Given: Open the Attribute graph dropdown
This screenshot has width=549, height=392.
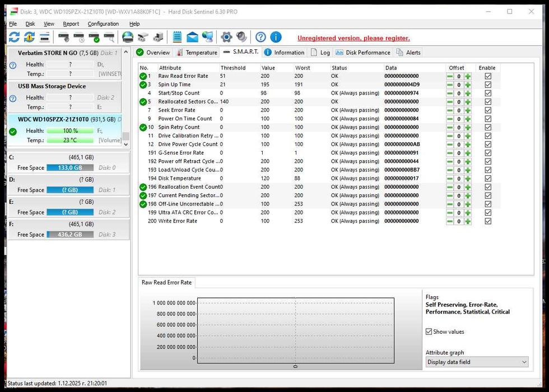Looking at the screenshot, I should [477, 362].
